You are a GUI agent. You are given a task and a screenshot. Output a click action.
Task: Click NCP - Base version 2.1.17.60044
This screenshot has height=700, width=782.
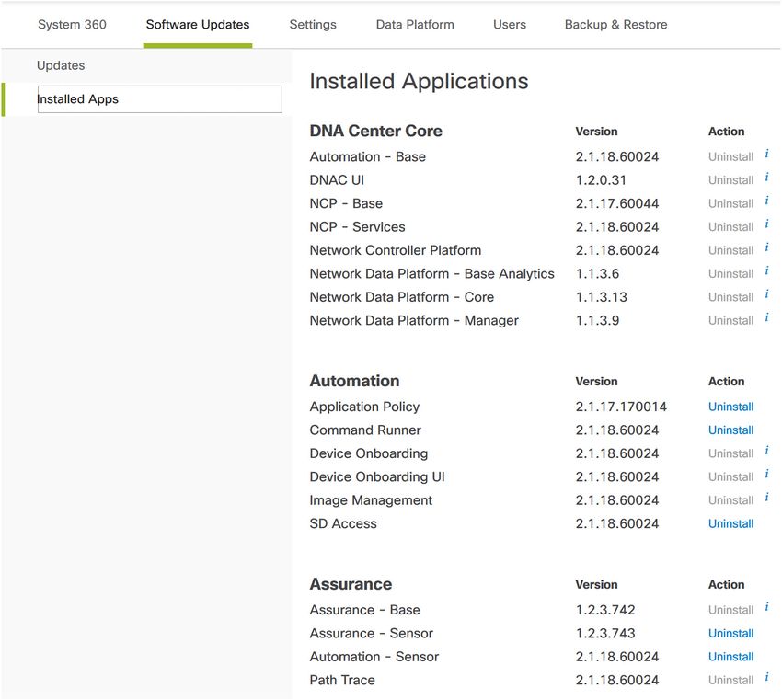pyautogui.click(x=617, y=204)
